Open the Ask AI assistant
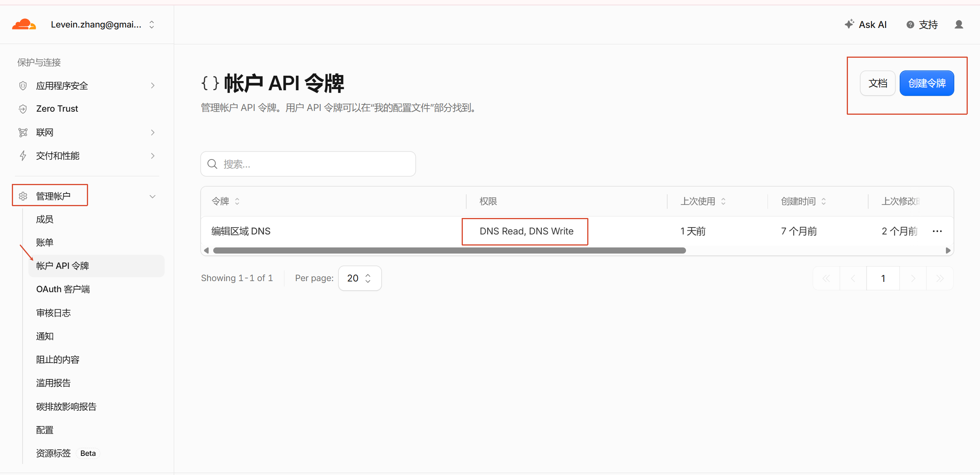The height and width of the screenshot is (475, 980). (x=866, y=24)
